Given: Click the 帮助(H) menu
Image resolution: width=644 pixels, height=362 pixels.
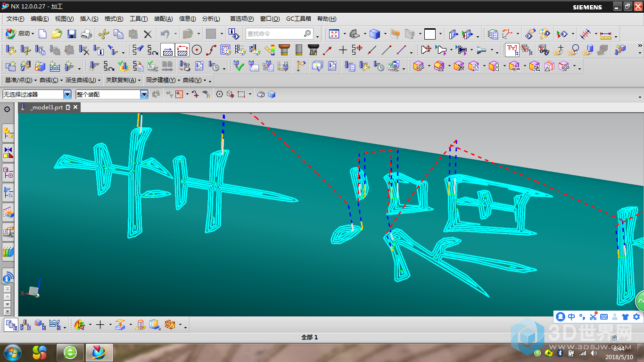Looking at the screenshot, I should (x=327, y=19).
